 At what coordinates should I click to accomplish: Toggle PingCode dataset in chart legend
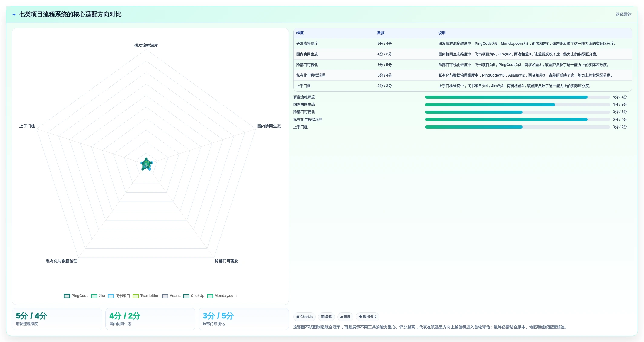[76, 296]
